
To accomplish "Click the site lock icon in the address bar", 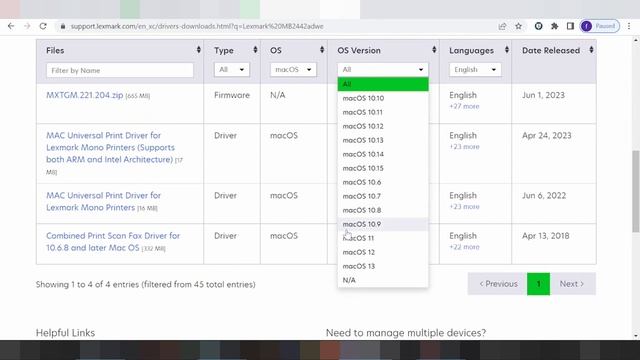I will (x=62, y=26).
